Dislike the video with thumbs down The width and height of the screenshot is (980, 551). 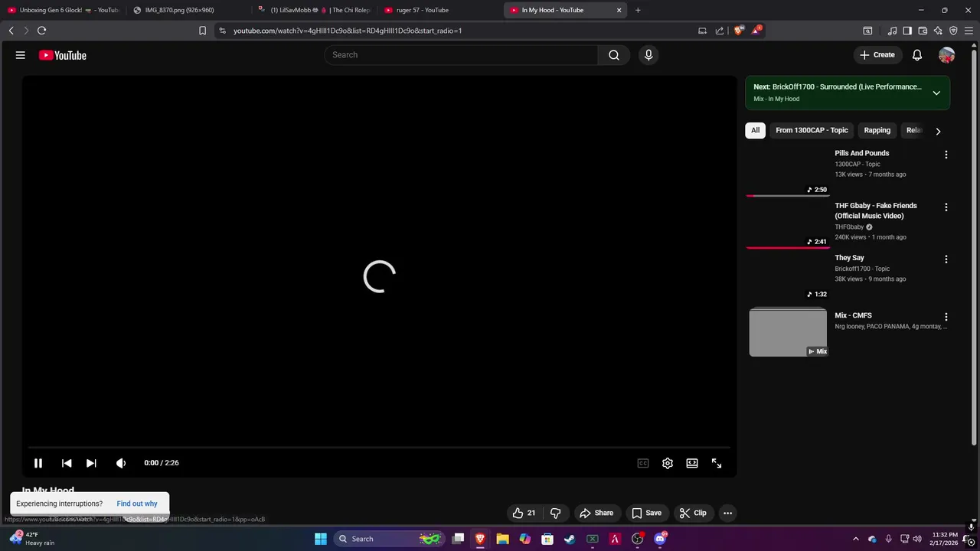pyautogui.click(x=556, y=513)
